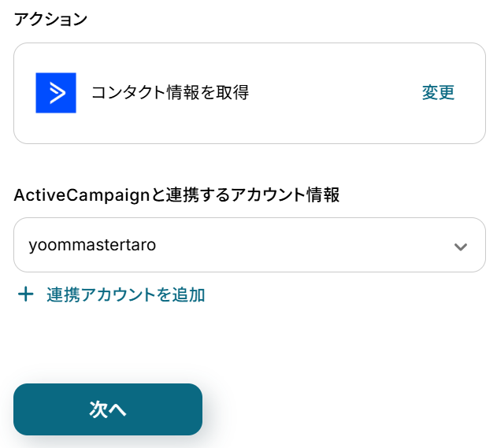Click the 連携アカウントを追加 link
Image resolution: width=497 pixels, height=448 pixels.
[x=126, y=294]
